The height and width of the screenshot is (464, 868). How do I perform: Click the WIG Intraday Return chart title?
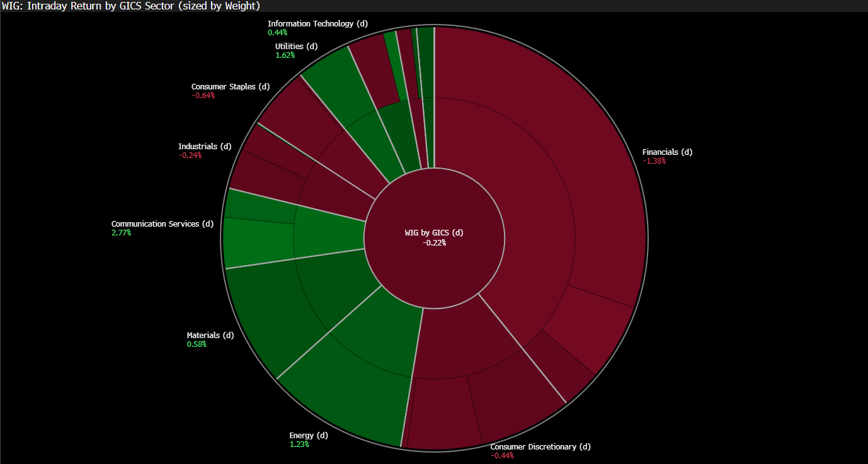(130, 6)
